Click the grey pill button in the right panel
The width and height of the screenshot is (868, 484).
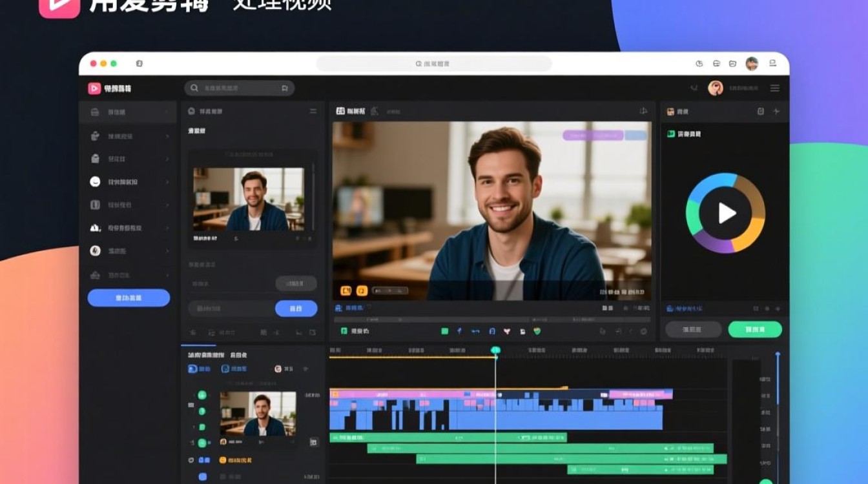click(x=694, y=329)
